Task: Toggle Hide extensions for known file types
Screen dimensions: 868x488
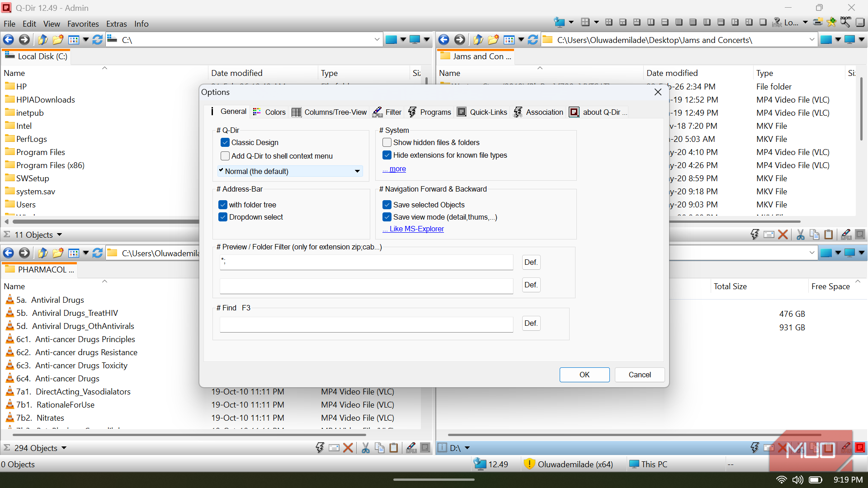Action: [387, 155]
